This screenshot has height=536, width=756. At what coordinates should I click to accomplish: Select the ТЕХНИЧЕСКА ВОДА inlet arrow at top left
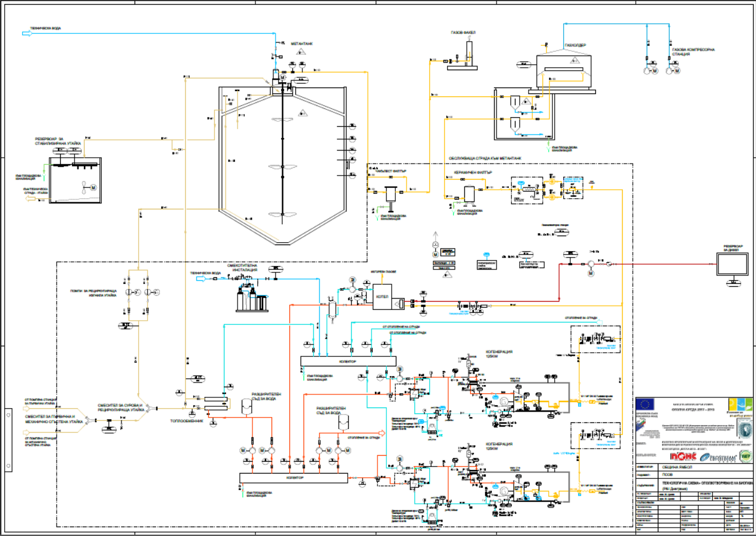(x=26, y=34)
